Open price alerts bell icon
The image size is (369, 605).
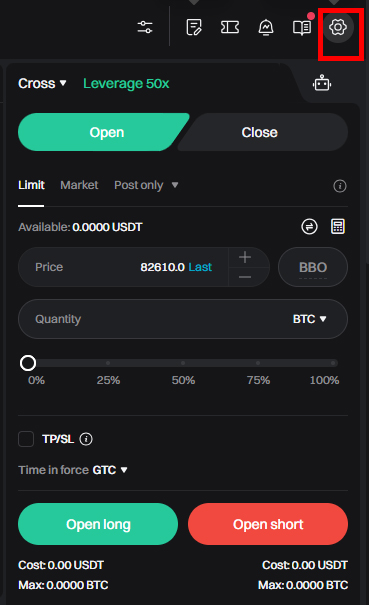(x=266, y=27)
